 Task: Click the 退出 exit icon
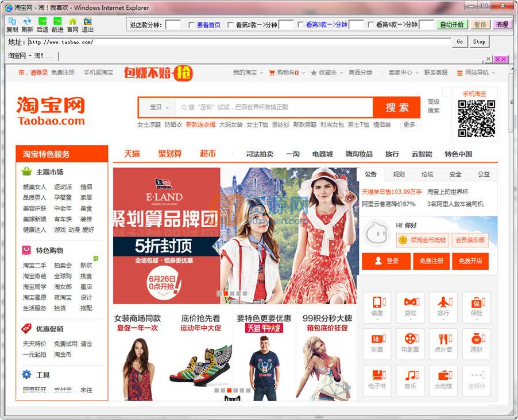pos(87,25)
